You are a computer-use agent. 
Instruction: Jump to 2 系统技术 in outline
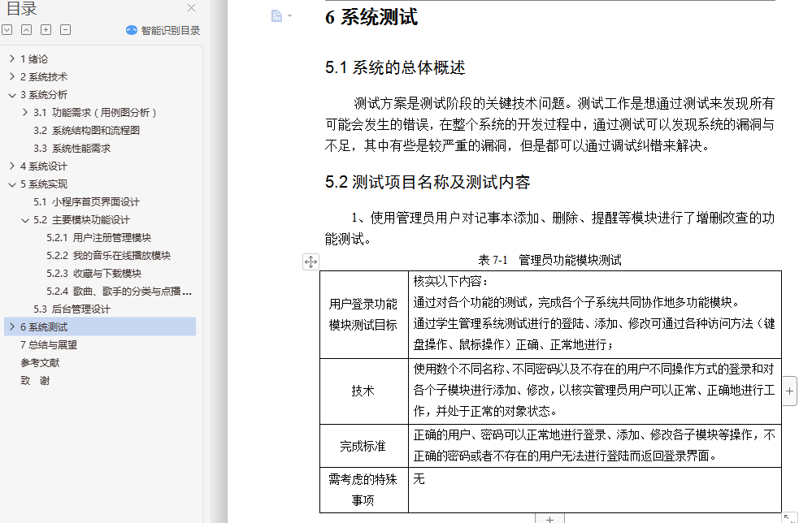tap(44, 76)
